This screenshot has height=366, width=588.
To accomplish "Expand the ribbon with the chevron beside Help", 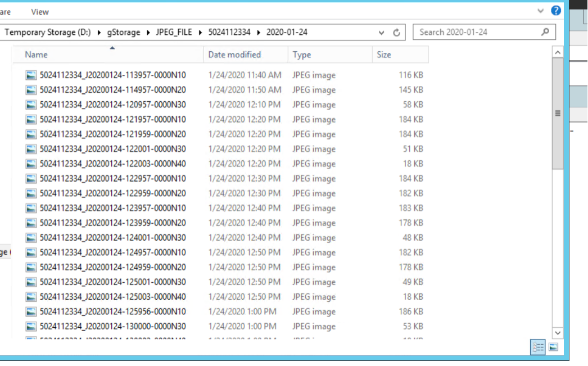I will [x=540, y=11].
